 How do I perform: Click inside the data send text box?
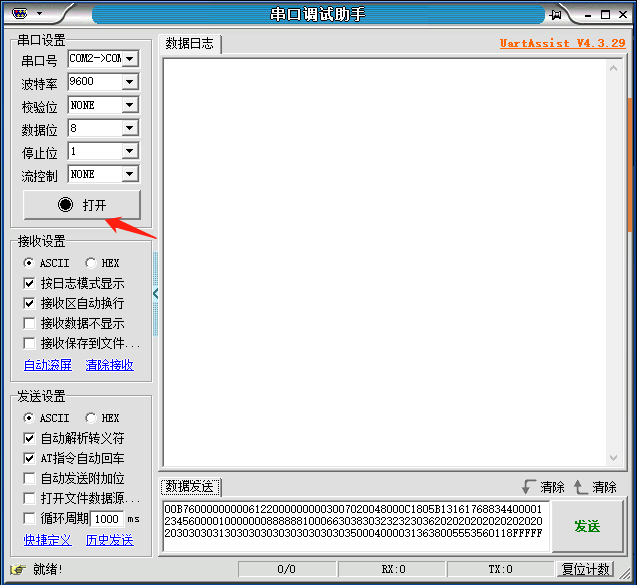coord(356,526)
